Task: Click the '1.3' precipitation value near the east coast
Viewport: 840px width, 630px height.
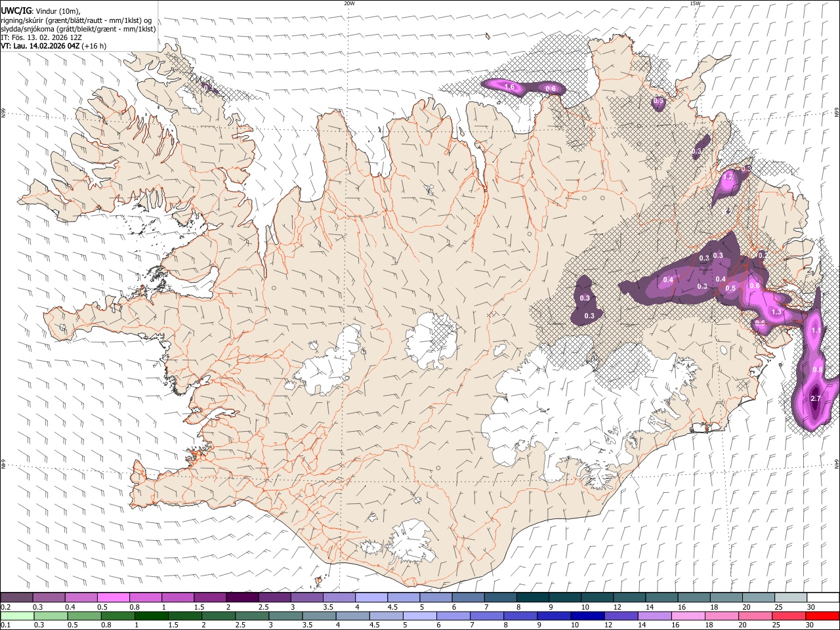Action: tap(776, 312)
